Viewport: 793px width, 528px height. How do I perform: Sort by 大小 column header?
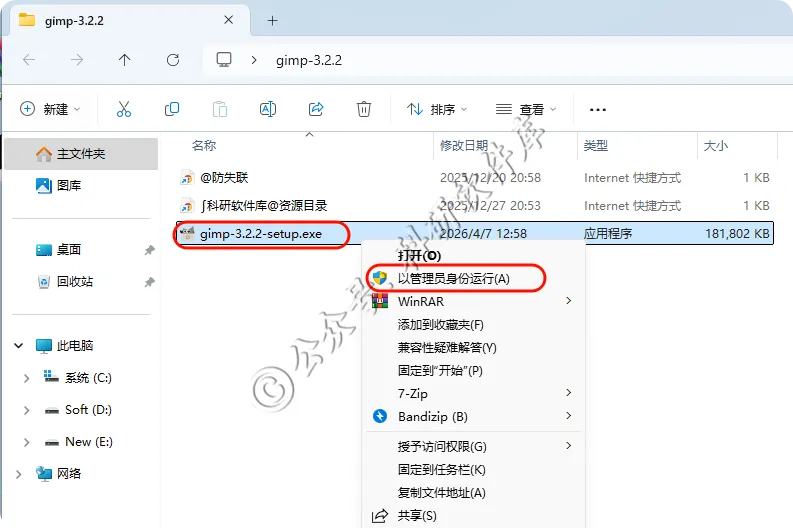(716, 146)
